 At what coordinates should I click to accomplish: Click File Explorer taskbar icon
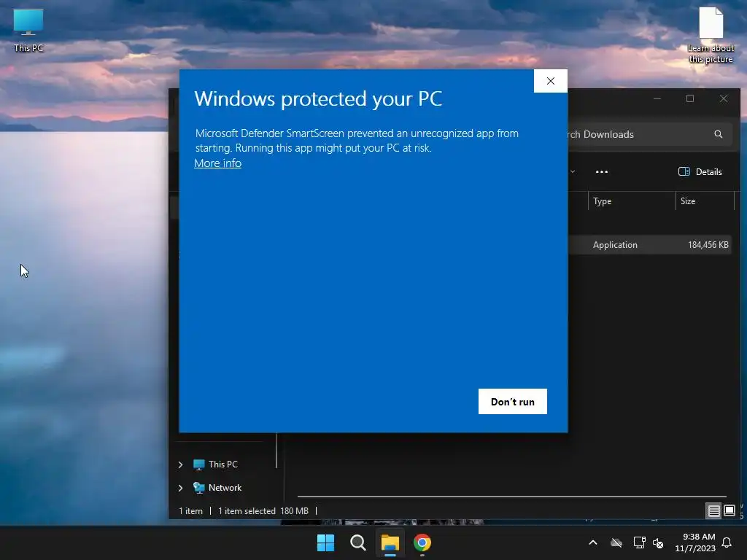[390, 542]
